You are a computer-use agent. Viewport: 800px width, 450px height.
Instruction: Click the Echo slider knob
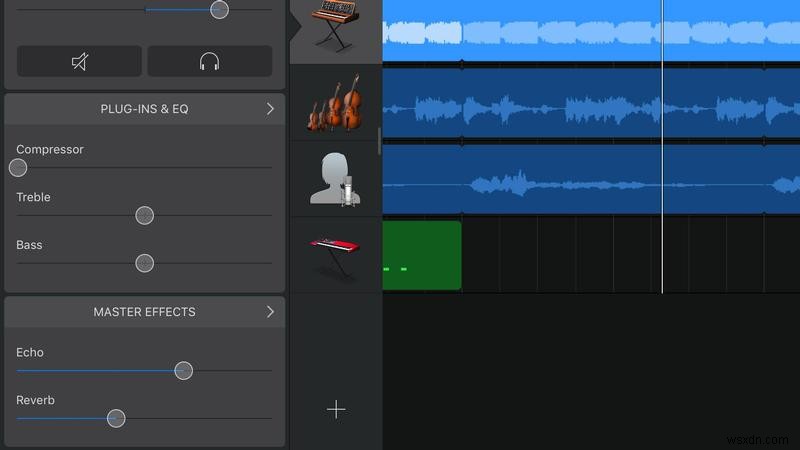183,370
